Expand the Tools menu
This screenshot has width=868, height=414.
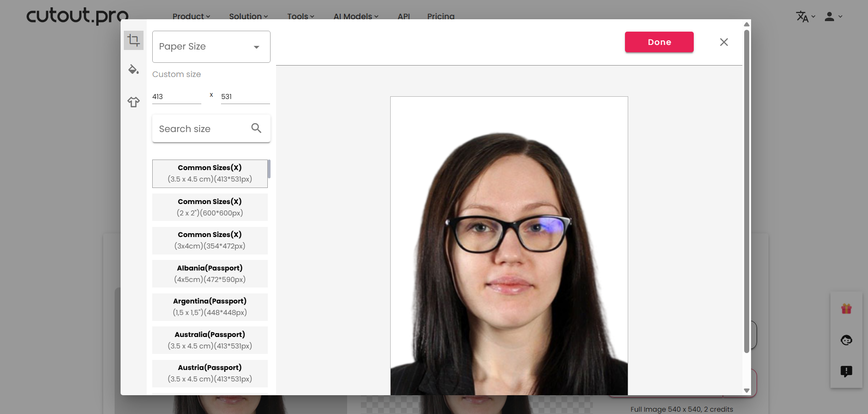[301, 17]
